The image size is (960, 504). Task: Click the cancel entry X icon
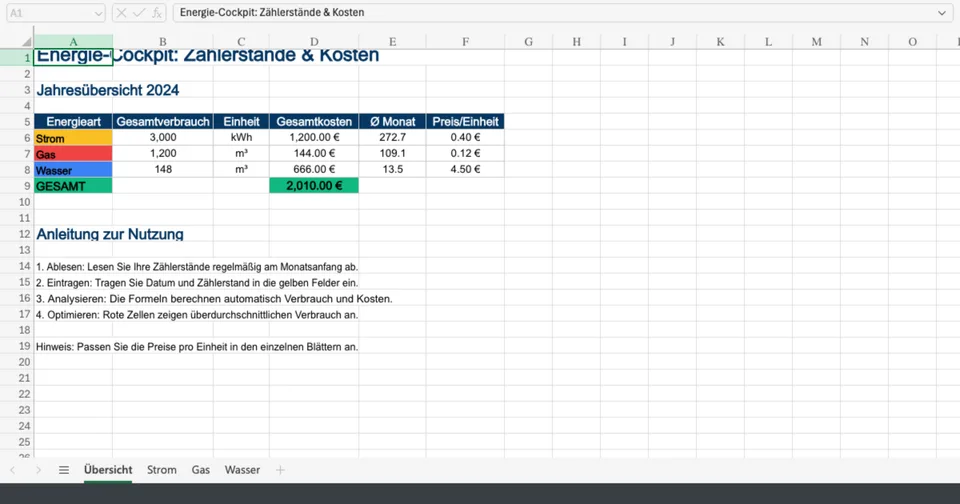(x=121, y=13)
